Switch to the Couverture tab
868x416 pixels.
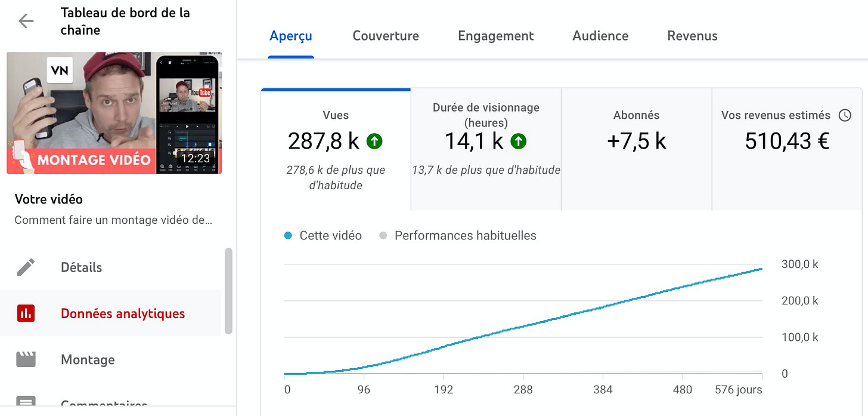[386, 36]
